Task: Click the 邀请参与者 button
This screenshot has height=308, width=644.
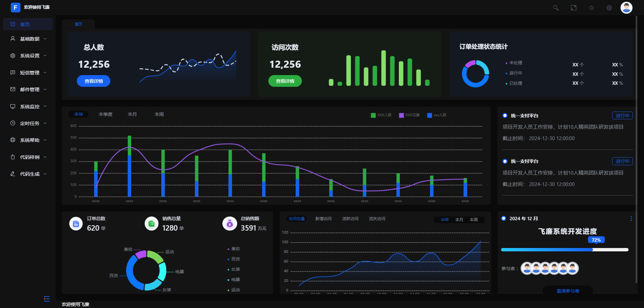Action: pos(568,291)
